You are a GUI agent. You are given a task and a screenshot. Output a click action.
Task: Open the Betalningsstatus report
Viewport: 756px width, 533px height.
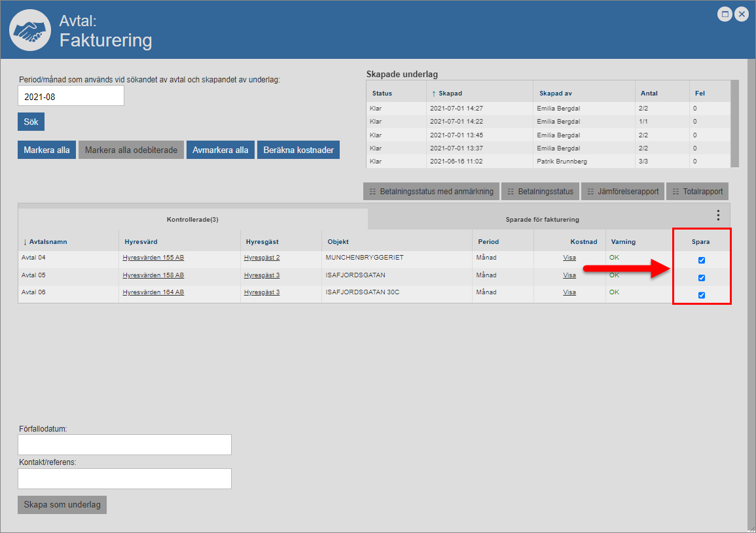click(x=539, y=192)
